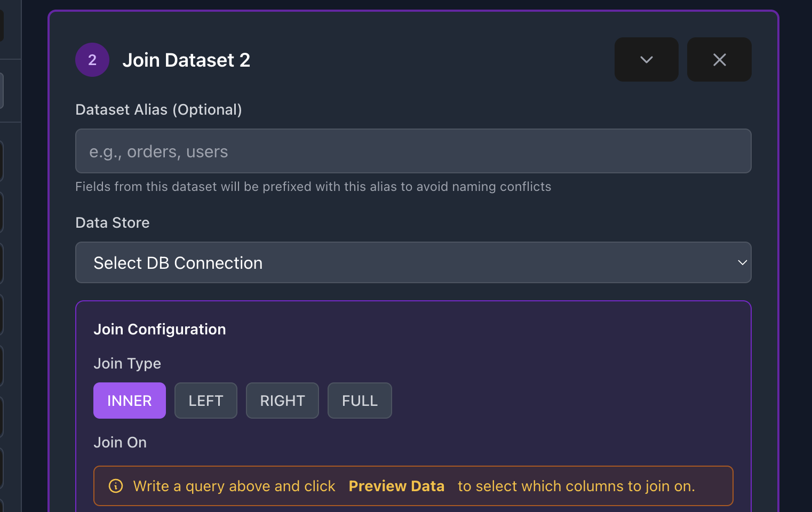Focus the Dataset Alias text field
This screenshot has height=512, width=812.
(413, 151)
